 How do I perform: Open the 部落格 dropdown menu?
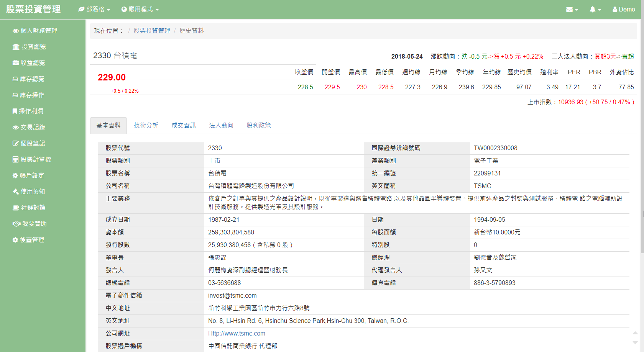(x=94, y=10)
